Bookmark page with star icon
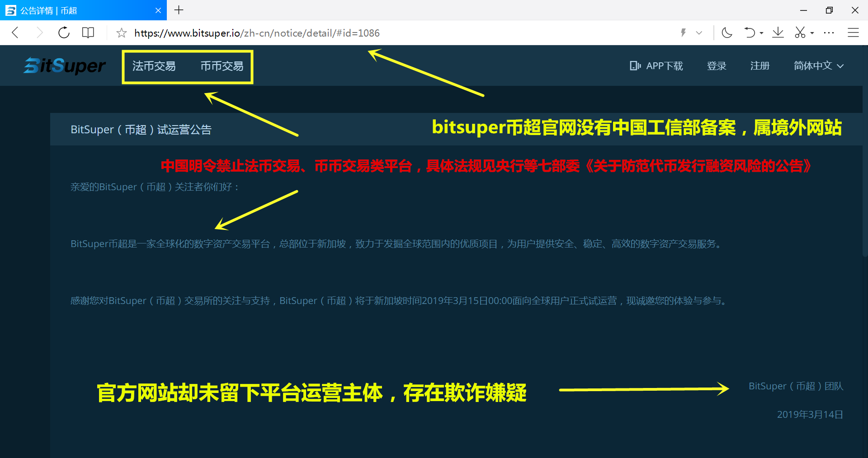Screen dimensions: 868x458 pos(121,33)
